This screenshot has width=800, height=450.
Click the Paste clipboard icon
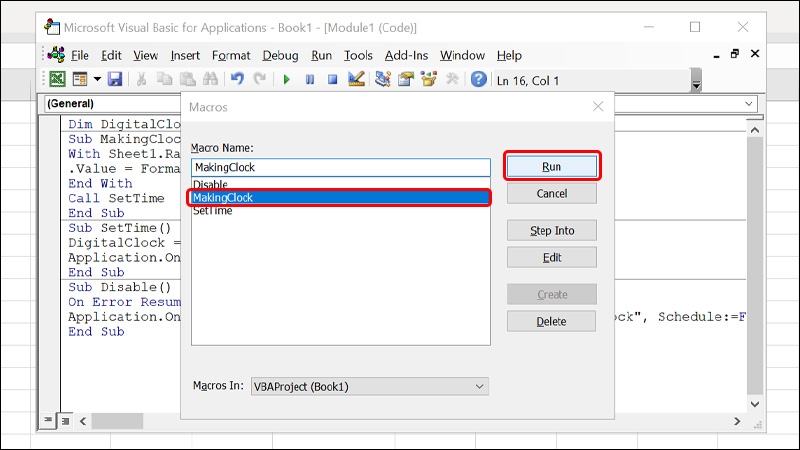(188, 79)
